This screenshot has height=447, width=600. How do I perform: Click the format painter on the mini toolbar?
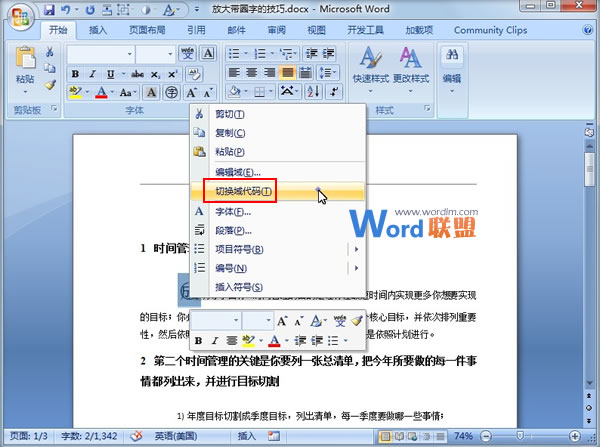point(357,320)
